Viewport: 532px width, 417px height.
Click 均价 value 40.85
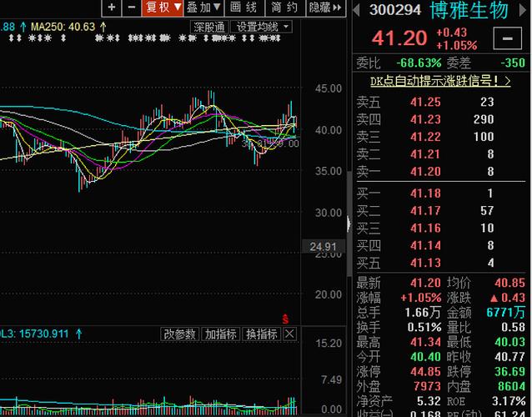point(509,283)
